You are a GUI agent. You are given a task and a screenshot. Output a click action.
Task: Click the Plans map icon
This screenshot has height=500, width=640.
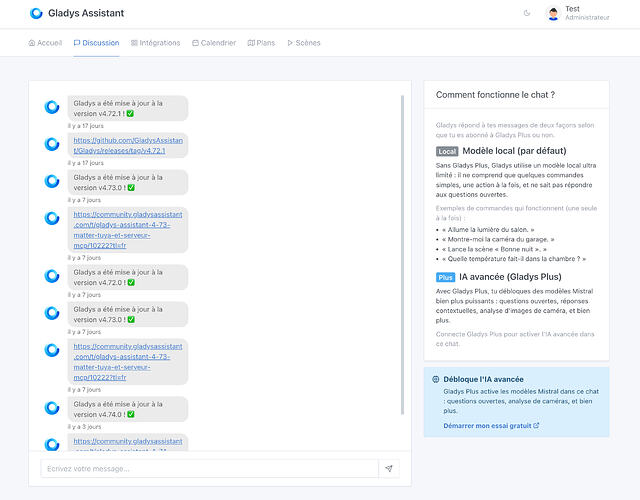(251, 43)
